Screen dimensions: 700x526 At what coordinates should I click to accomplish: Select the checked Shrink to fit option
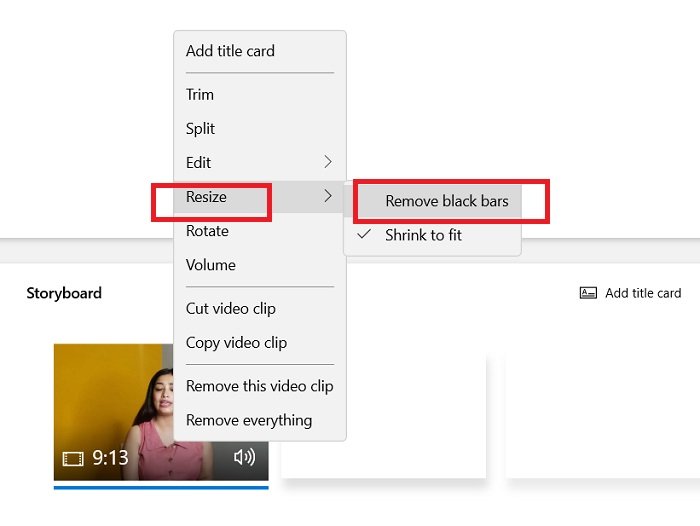point(432,235)
